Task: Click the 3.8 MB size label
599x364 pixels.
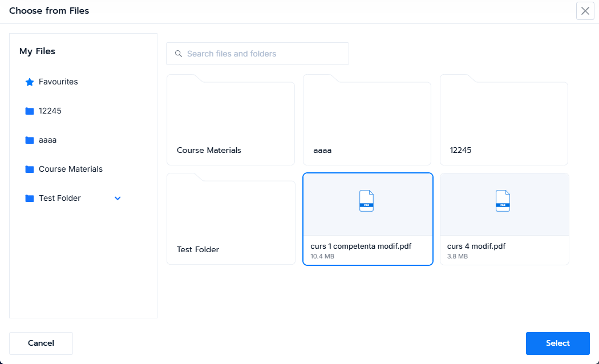Action: coord(458,256)
